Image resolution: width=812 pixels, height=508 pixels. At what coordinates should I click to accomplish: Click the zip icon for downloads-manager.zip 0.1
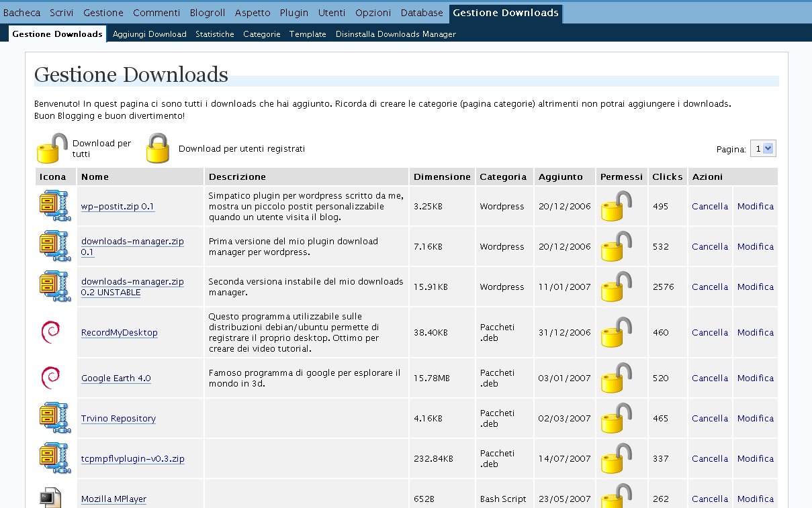54,246
